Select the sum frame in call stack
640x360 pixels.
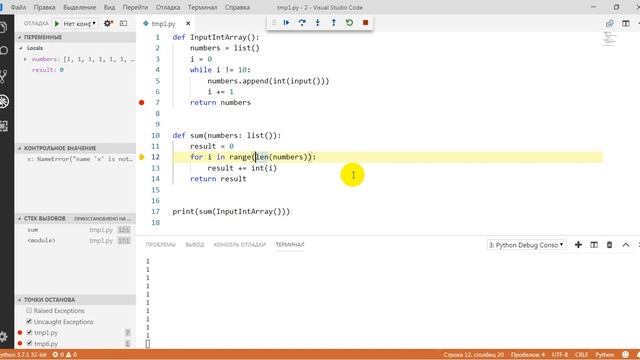tap(76, 230)
